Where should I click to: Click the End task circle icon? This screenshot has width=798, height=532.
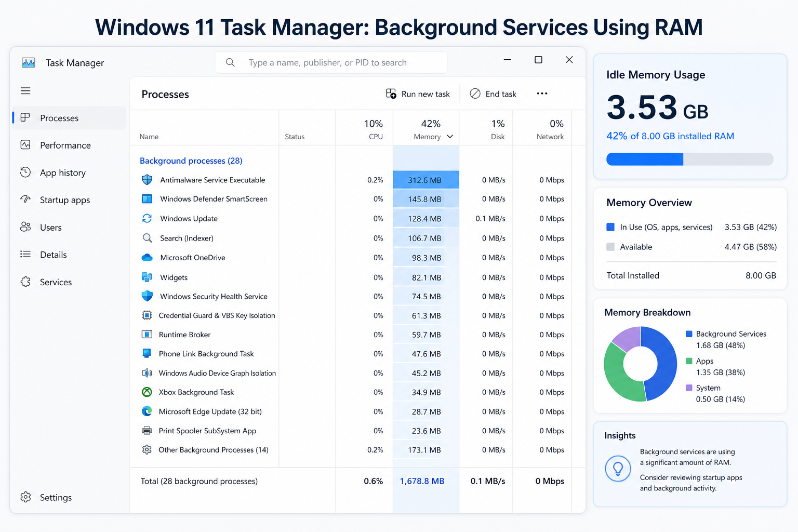475,94
